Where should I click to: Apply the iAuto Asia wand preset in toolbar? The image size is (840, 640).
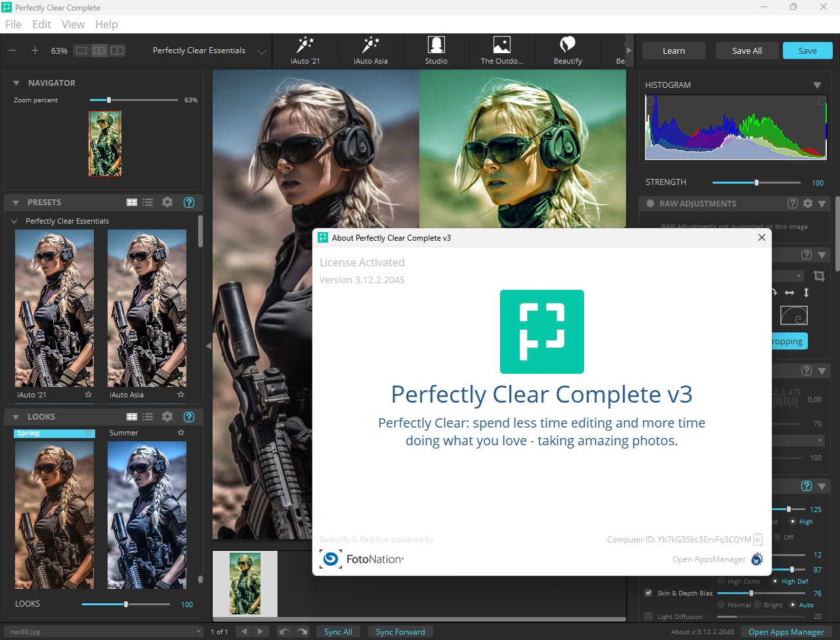click(x=371, y=50)
